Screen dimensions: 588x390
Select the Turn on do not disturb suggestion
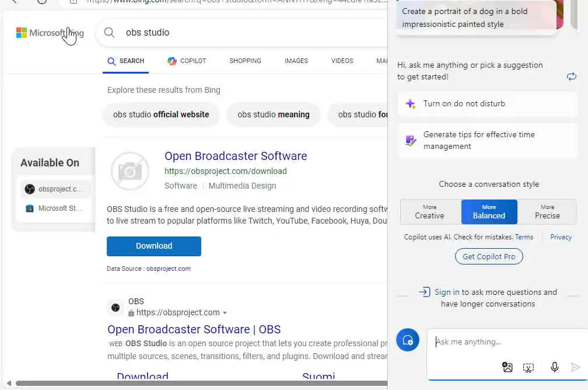tap(487, 104)
